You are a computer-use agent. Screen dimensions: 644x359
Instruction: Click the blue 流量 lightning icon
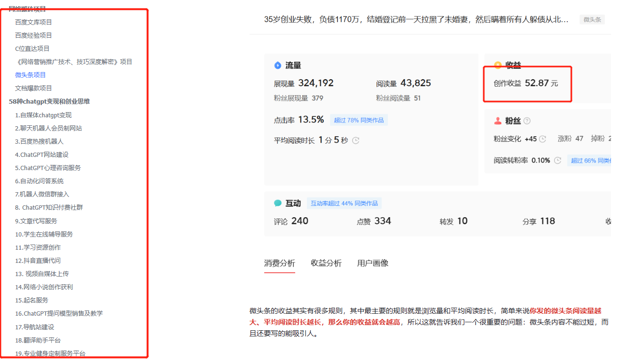click(278, 65)
